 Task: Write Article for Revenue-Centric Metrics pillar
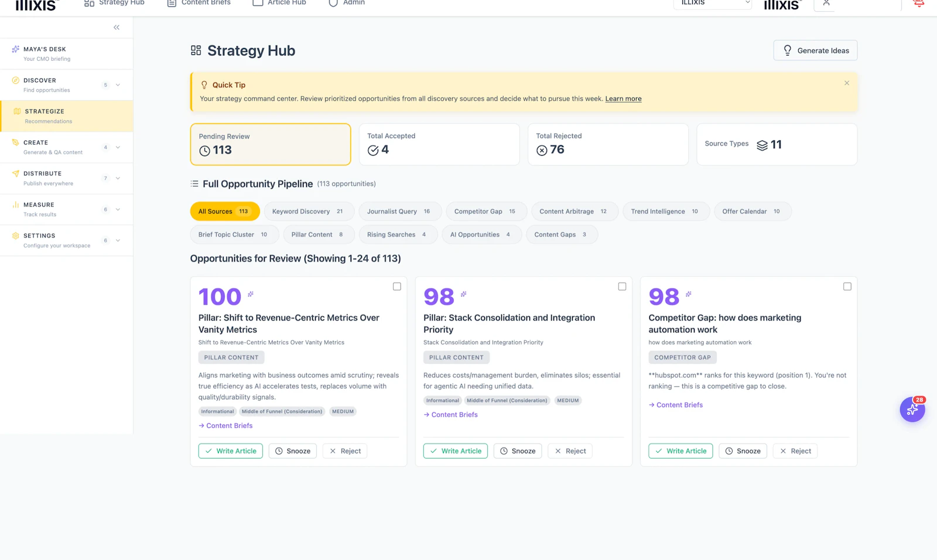231,451
